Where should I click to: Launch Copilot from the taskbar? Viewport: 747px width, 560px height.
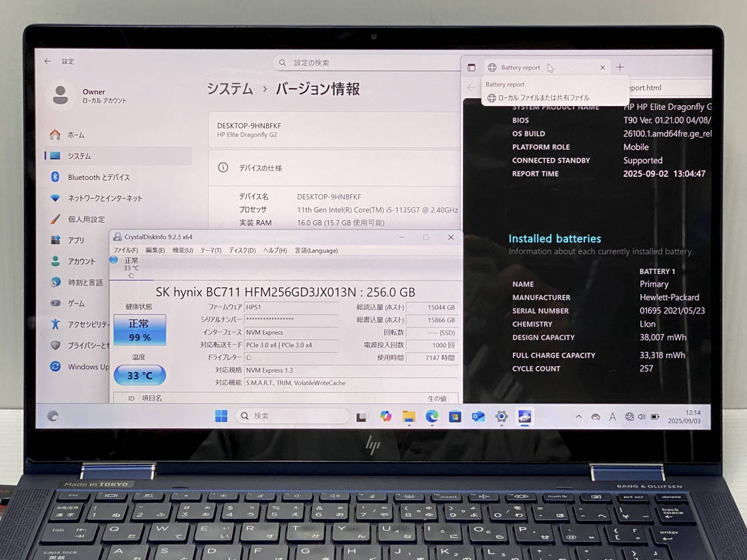coord(386,416)
